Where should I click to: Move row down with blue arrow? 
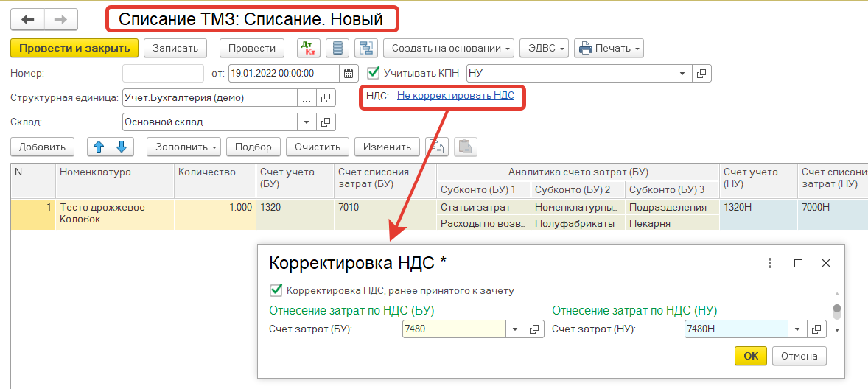(122, 147)
